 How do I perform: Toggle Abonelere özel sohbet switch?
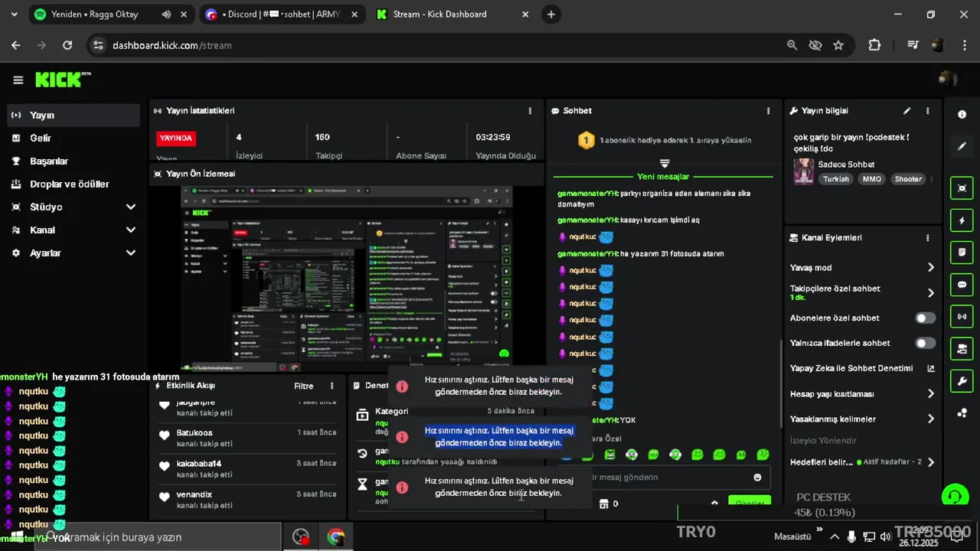(x=925, y=318)
